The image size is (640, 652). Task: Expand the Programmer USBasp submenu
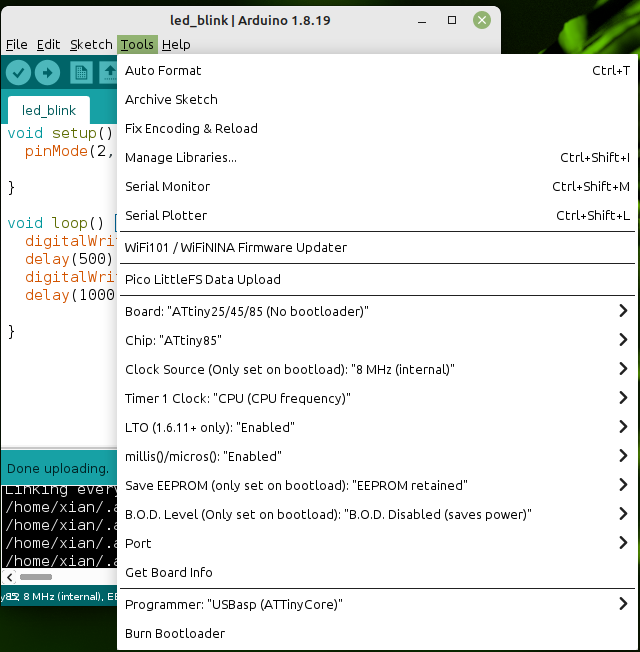(377, 605)
